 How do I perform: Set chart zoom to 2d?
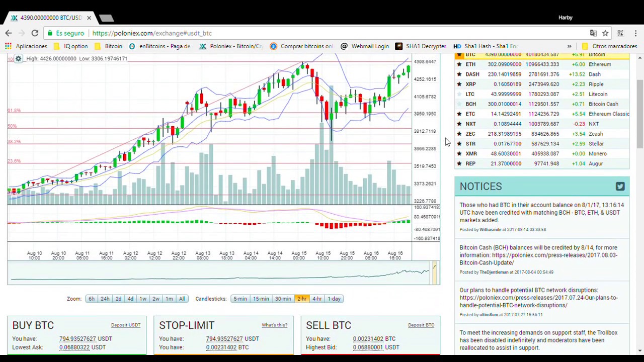click(118, 299)
